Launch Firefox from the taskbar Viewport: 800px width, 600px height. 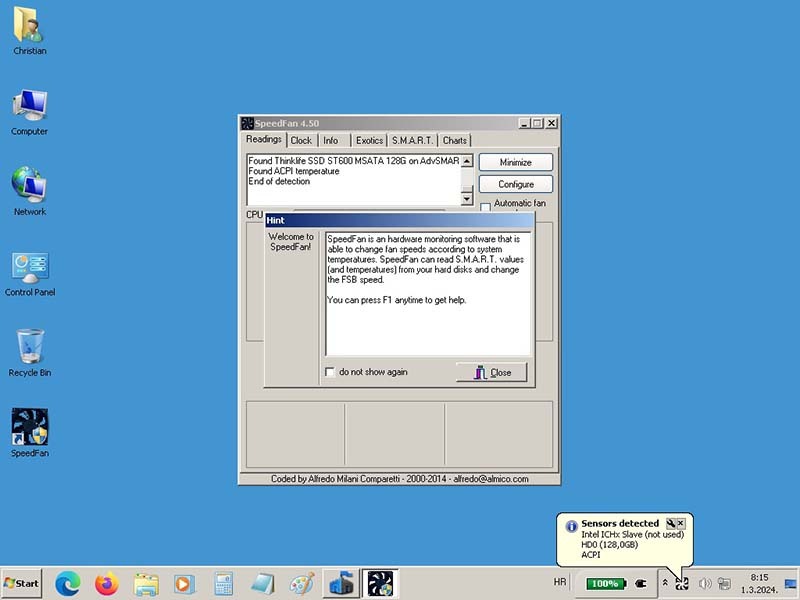tap(107, 583)
